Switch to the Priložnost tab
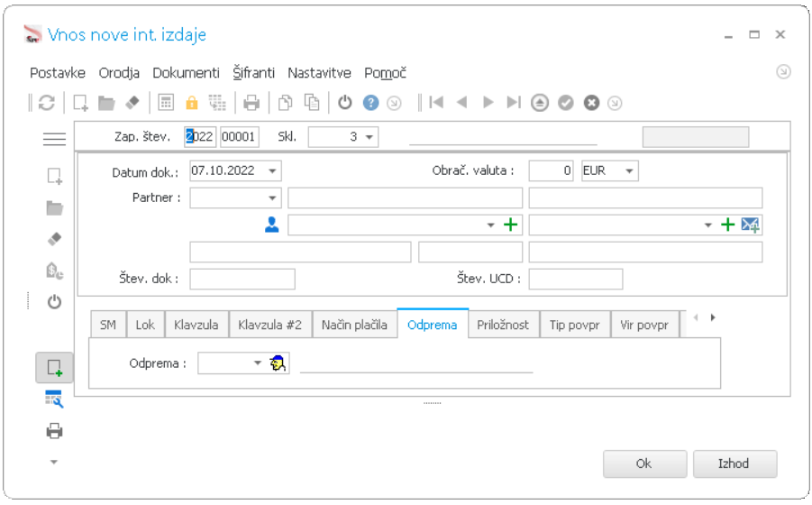Screen dimensions: 812x505 pos(503,325)
